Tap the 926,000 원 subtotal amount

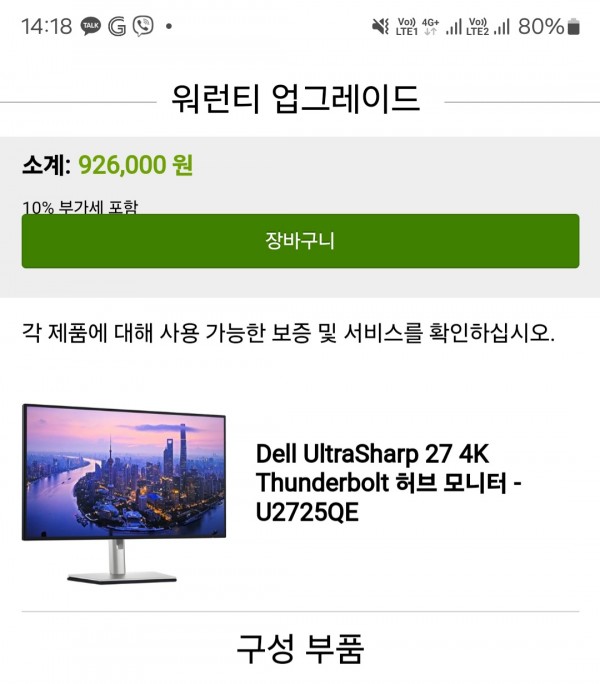point(136,165)
